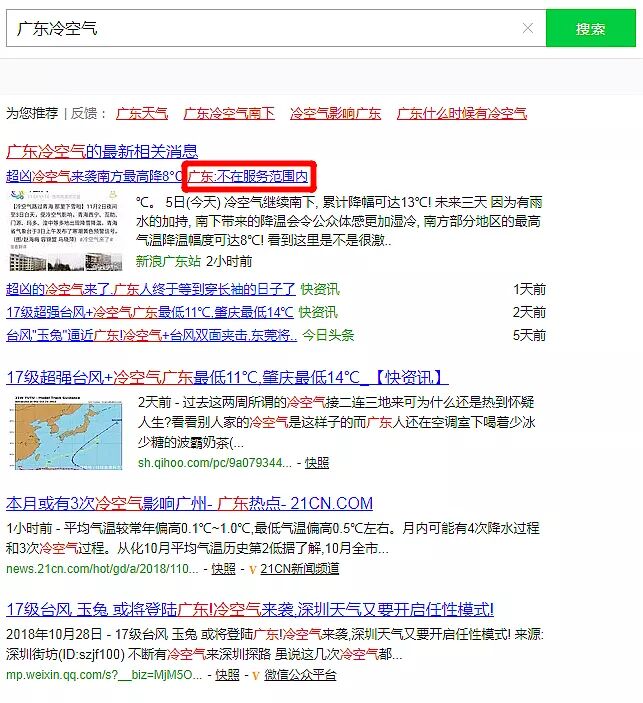Open 超凶的冷空气来了 广东人终于等到穿长袖 link
Viewport: 643px width, 703px height.
[x=151, y=289]
